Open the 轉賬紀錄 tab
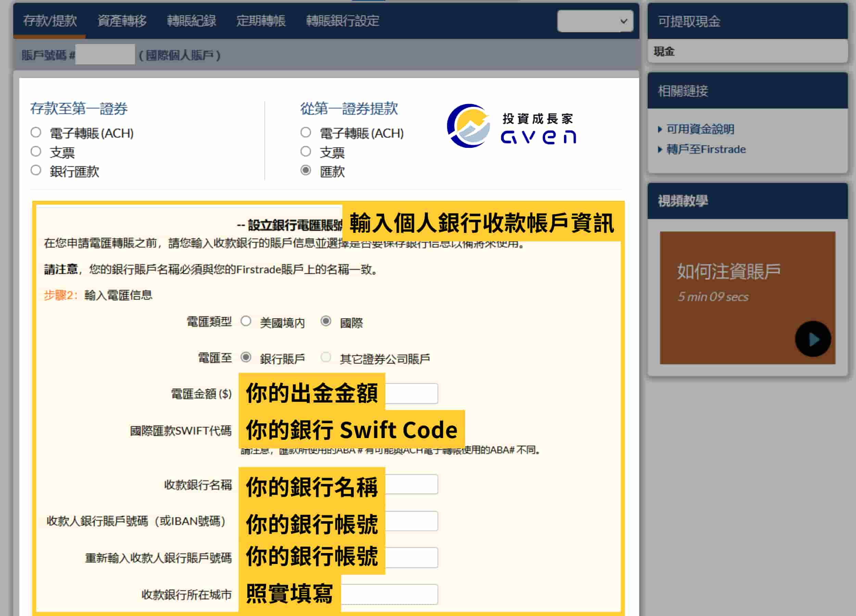 [191, 21]
